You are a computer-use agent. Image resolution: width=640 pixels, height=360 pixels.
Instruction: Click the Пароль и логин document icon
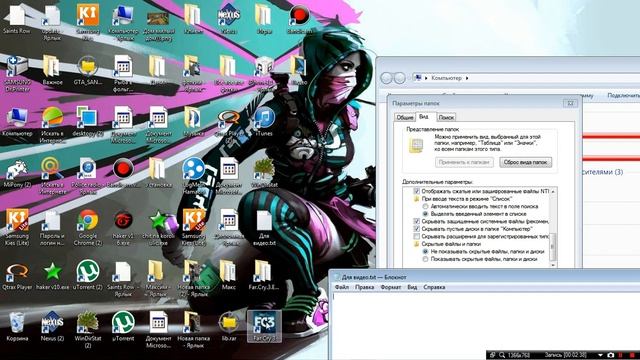click(52, 221)
